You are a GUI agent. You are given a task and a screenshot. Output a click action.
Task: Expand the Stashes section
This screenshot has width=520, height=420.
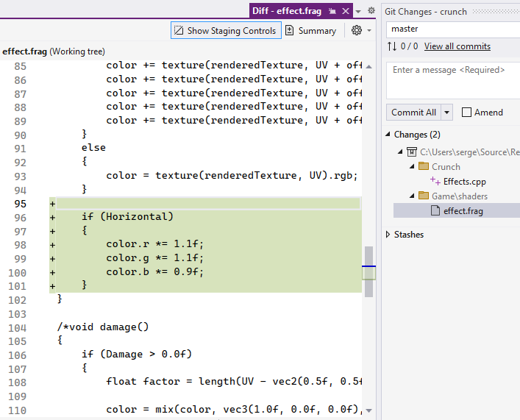[388, 235]
